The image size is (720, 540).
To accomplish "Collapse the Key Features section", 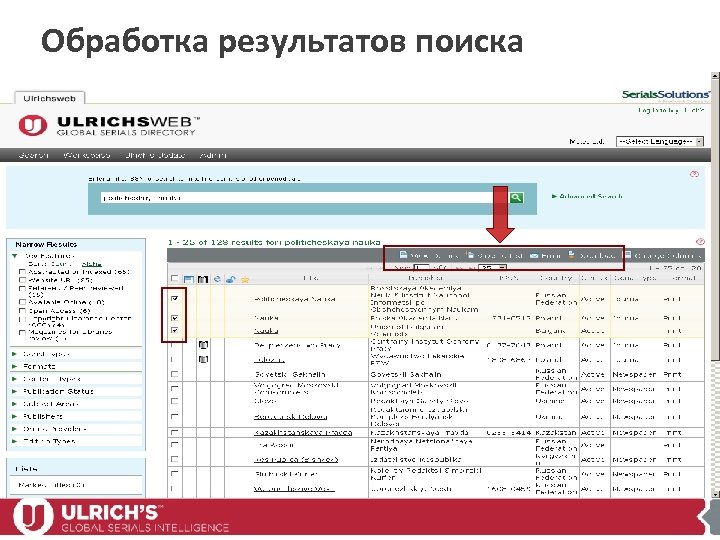I will pos(15,256).
